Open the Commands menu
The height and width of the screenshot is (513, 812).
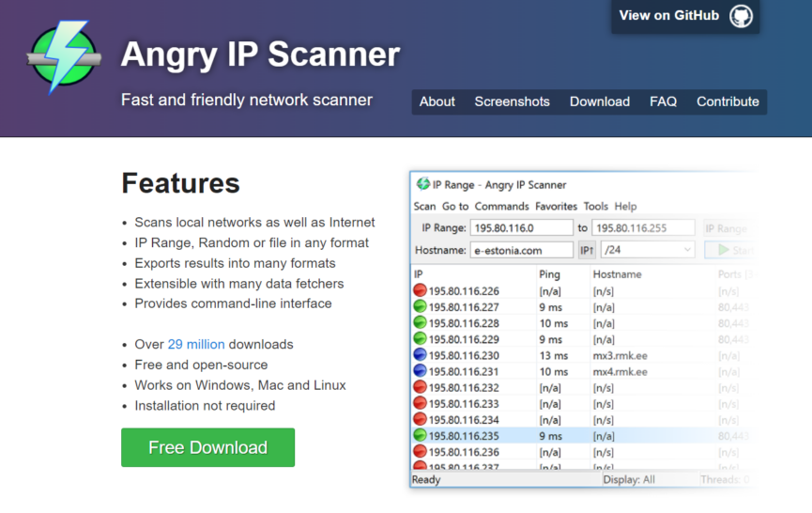tap(502, 207)
